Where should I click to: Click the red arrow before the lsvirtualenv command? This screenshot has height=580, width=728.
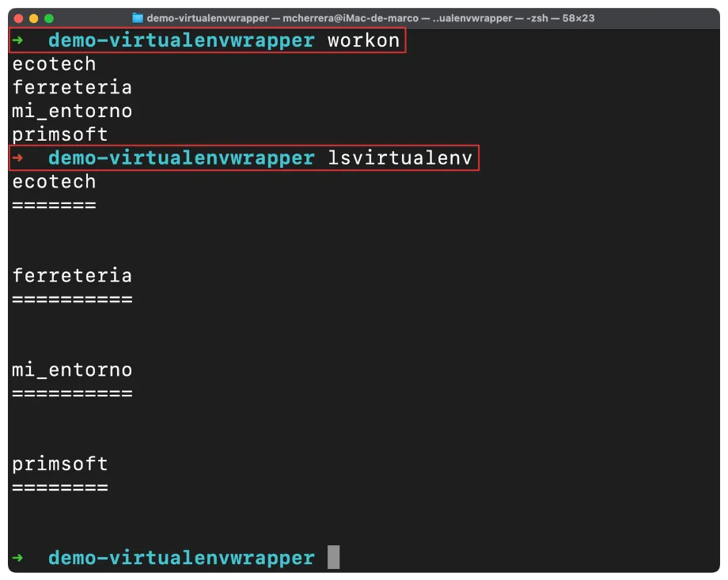18,158
